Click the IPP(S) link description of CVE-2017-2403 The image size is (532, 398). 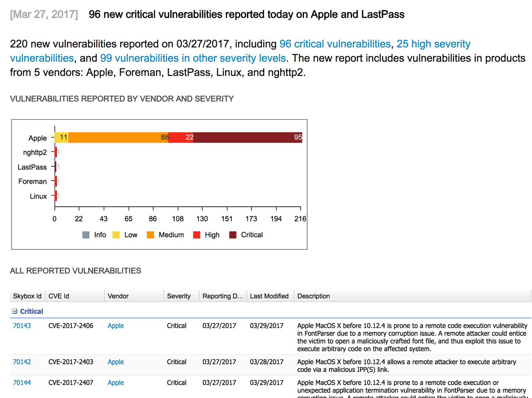tap(407, 366)
